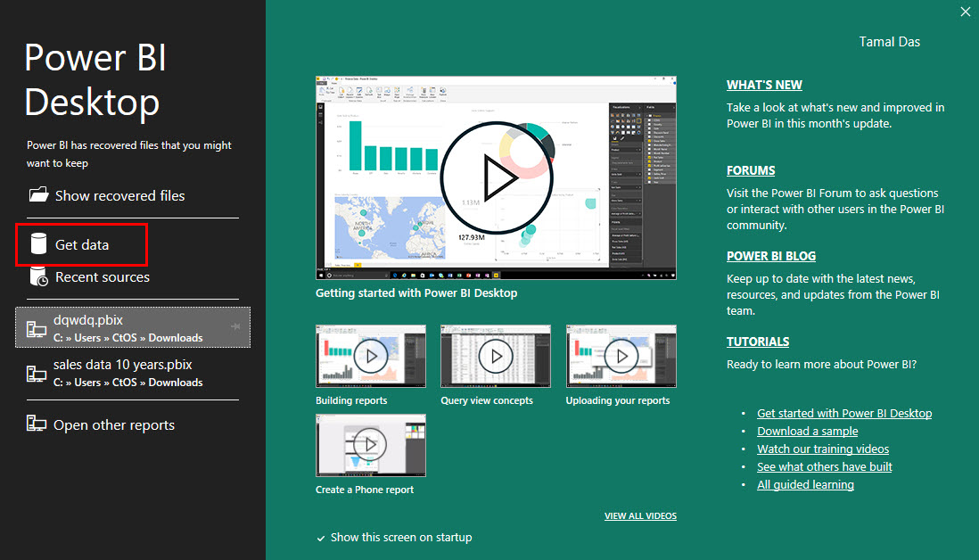979x560 pixels.
Task: Click the Recent sources clock-database icon
Action: tap(38, 276)
